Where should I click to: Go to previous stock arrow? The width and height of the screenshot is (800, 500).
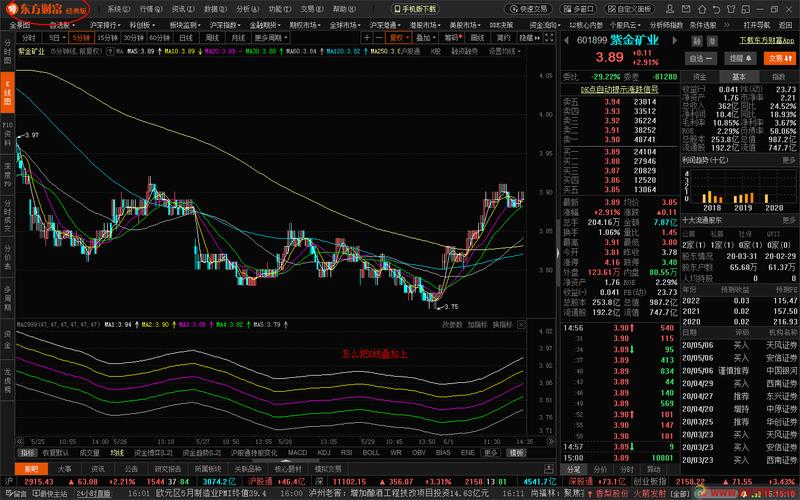click(566, 40)
